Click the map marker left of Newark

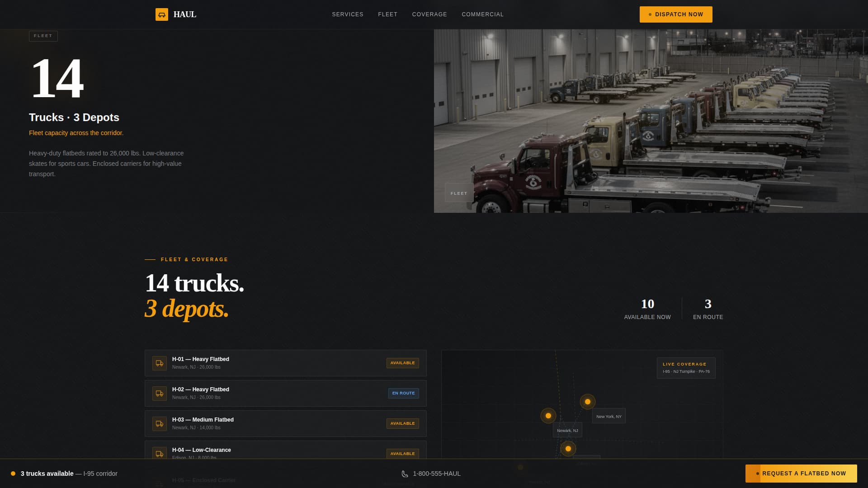click(x=548, y=416)
